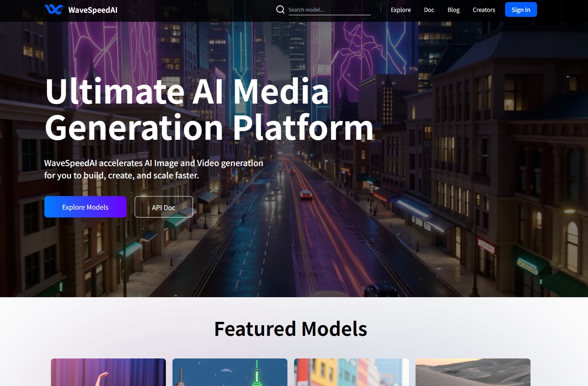Click the WaveSpeedAI wave logo icon
Image resolution: width=588 pixels, height=386 pixels.
point(55,9)
